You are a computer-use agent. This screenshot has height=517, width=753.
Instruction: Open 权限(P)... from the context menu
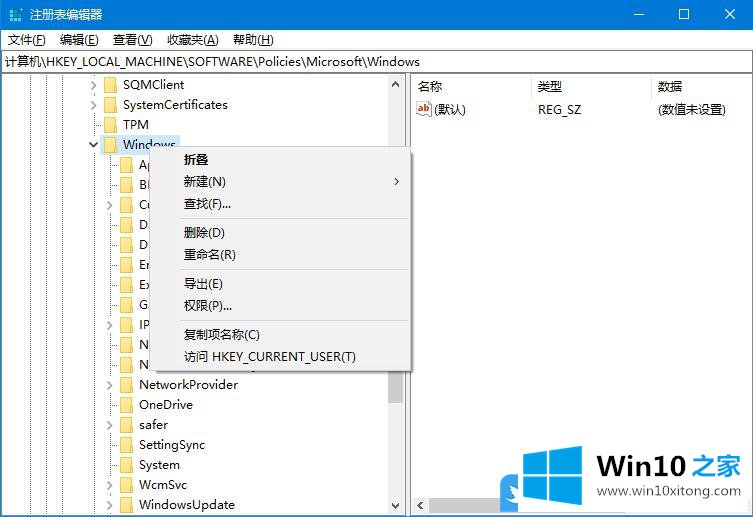(280, 306)
